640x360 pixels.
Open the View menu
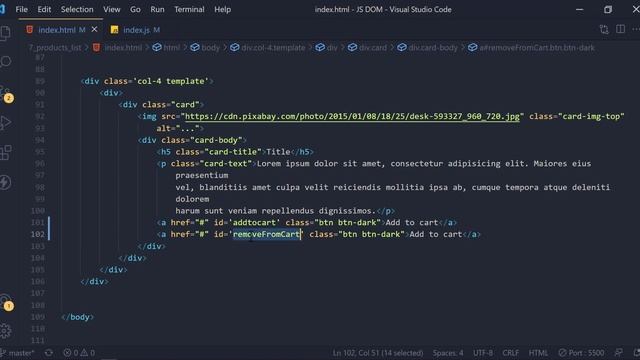(111, 9)
